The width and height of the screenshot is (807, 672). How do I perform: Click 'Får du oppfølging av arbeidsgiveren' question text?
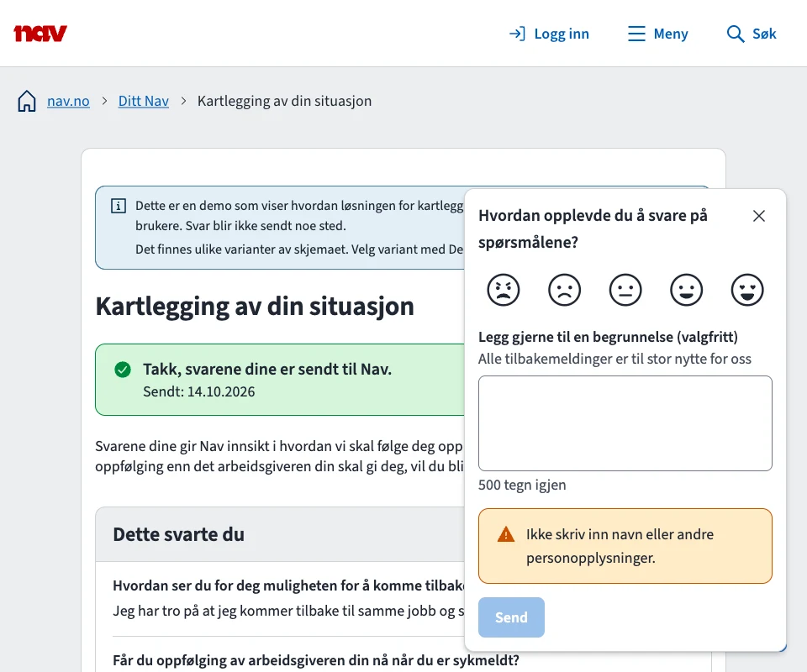(316, 660)
